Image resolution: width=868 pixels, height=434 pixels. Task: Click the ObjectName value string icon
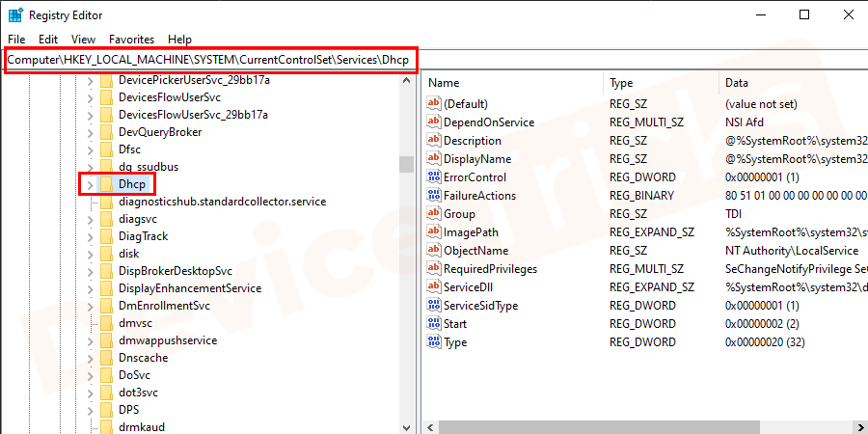click(433, 250)
